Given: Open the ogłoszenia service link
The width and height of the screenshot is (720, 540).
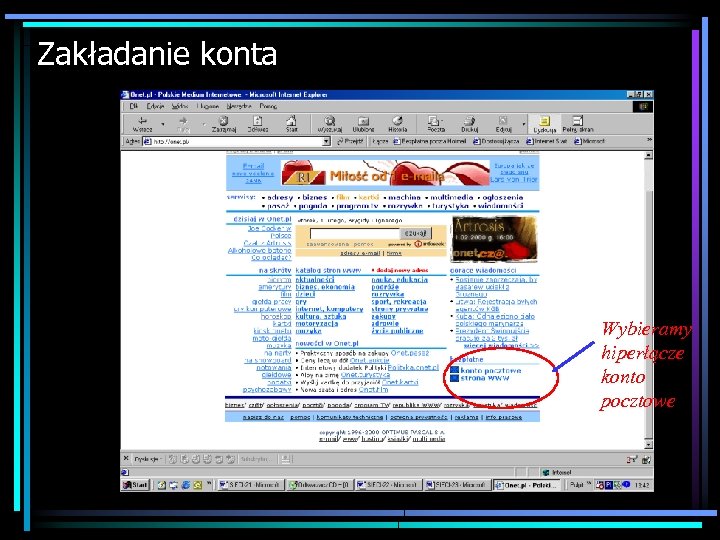Looking at the screenshot, I should (503, 197).
